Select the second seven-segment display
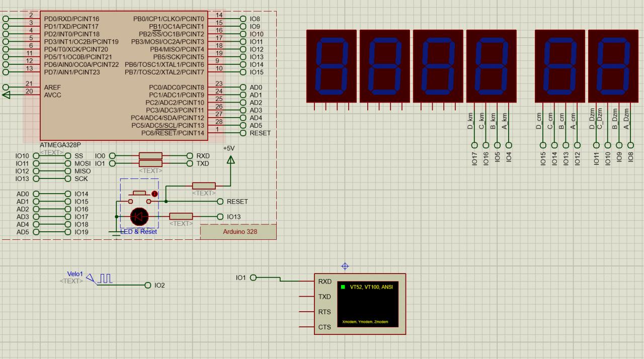Screen dimensions: 644x359 [x=384, y=66]
